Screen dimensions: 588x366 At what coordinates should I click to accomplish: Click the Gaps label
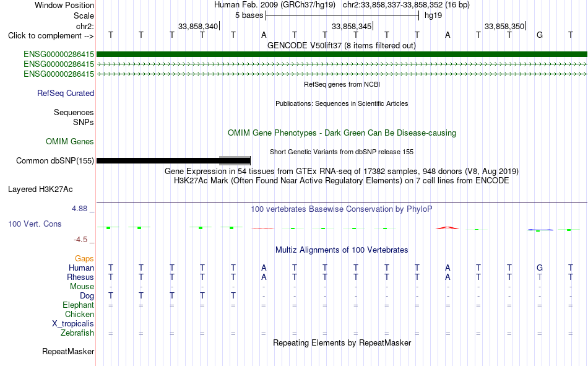pos(84,259)
